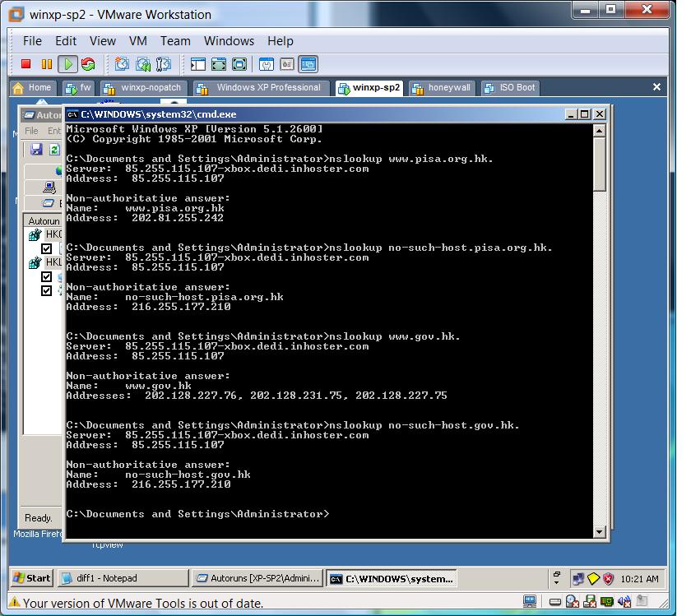Revert to snapshot using the green-arrow clock icon
Screen dimensions: 691x616
(x=143, y=64)
